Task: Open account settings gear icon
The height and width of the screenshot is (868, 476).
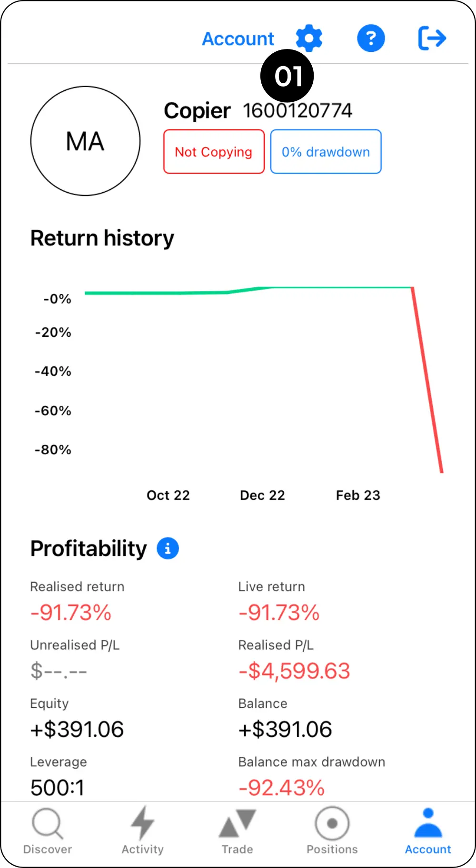Action: click(309, 37)
